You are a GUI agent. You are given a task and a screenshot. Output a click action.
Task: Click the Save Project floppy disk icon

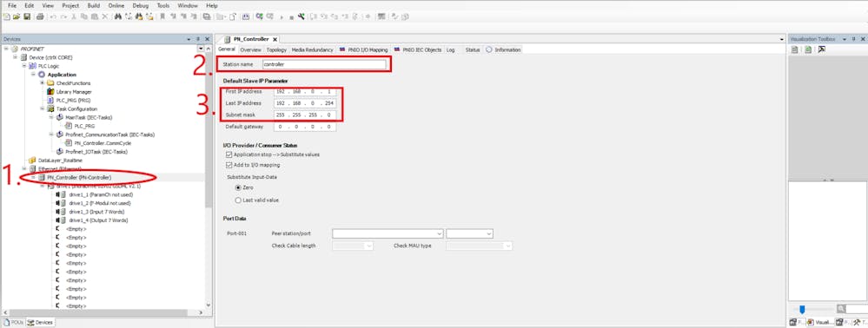27,16
